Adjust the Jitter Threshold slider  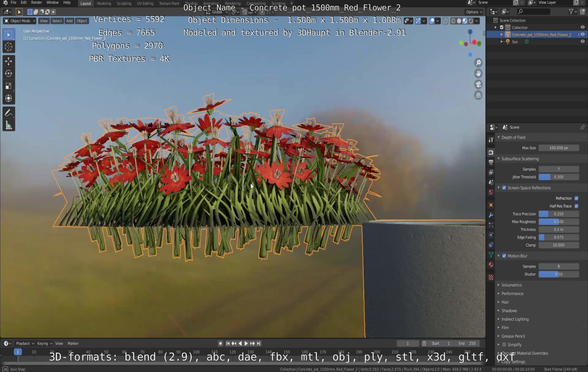click(559, 177)
